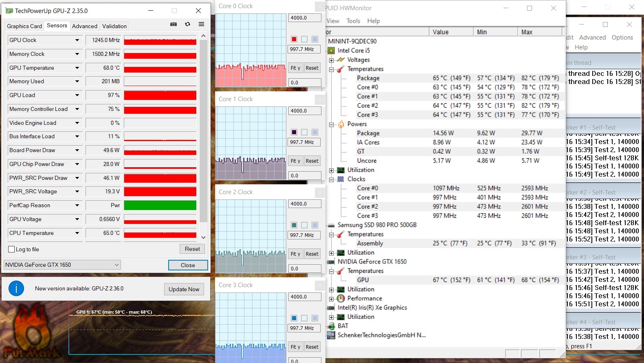The height and width of the screenshot is (363, 644).
Task: Switch to the Advanced tab in GPU-Z
Action: (x=85, y=26)
